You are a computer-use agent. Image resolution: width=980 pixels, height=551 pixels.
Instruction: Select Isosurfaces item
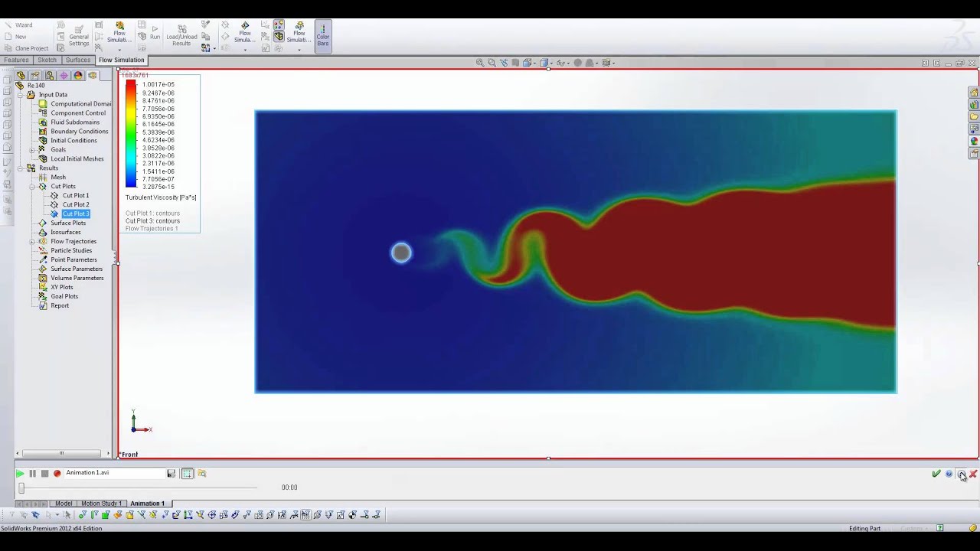(x=60, y=233)
